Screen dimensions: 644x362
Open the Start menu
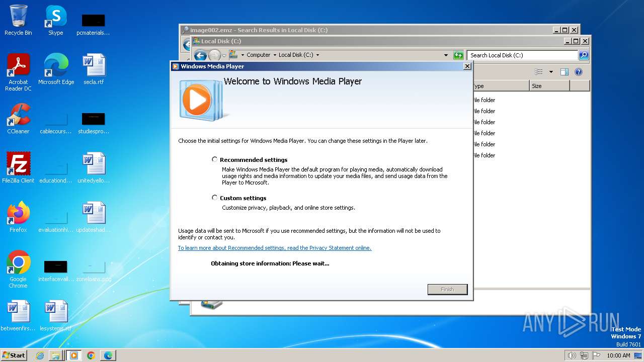pyautogui.click(x=14, y=355)
